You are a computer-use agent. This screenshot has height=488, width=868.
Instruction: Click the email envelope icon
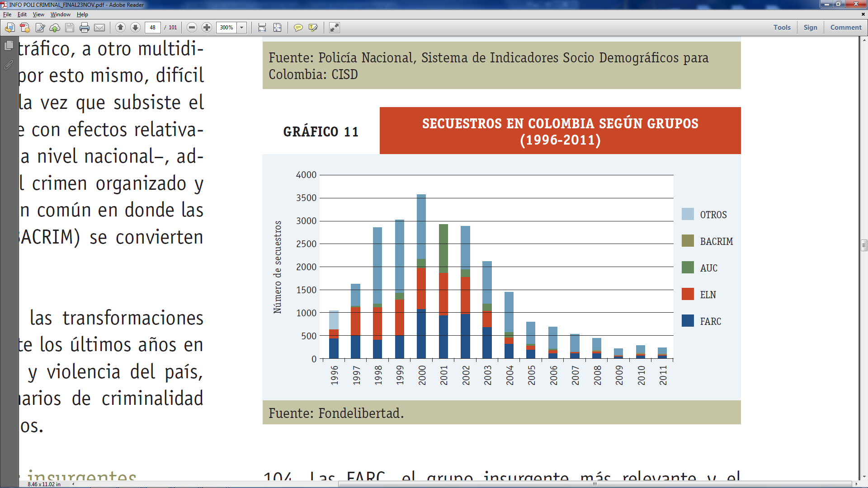point(99,28)
